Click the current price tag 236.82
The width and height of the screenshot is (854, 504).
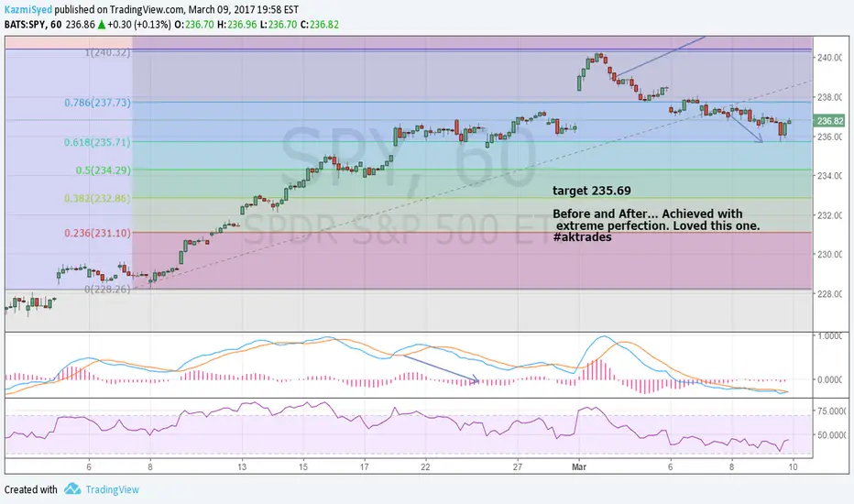click(x=829, y=121)
